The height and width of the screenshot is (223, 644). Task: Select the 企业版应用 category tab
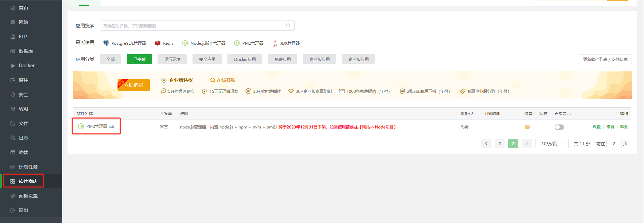(x=358, y=59)
